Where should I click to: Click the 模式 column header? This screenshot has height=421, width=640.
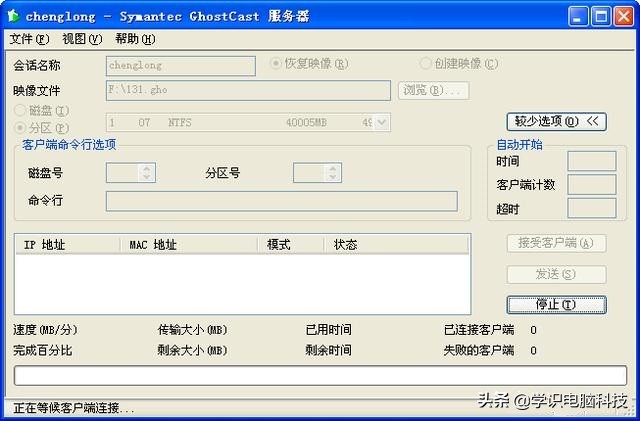[x=291, y=245]
